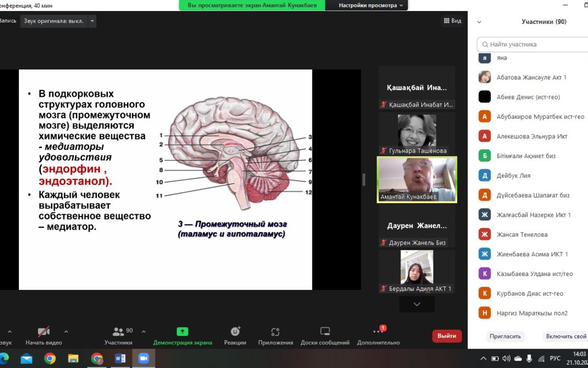Open the More (Дополнительно) options icon
This screenshot has height=368, width=588.
[x=378, y=332]
